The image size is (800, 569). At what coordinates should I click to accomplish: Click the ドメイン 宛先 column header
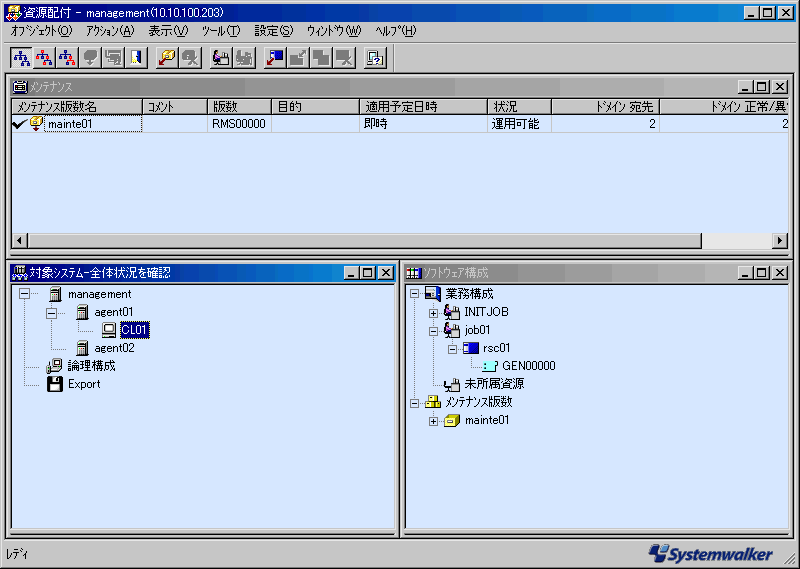[606, 107]
